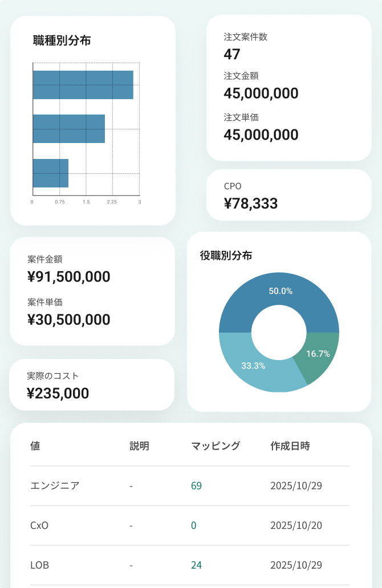The width and height of the screenshot is (382, 588).
Task: Click the CPO ¥78,333 card
Action: tap(288, 195)
